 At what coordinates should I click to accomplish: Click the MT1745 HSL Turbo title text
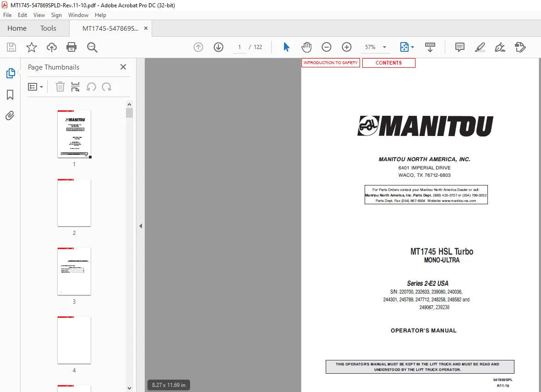pyautogui.click(x=442, y=251)
